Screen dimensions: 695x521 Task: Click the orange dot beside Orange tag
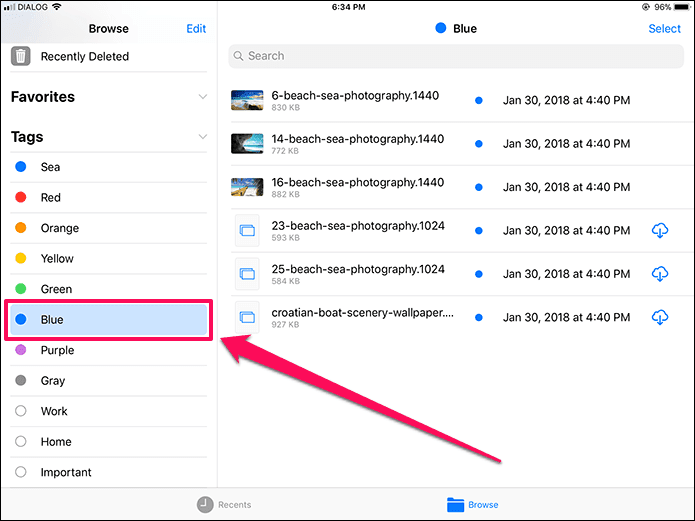point(21,228)
